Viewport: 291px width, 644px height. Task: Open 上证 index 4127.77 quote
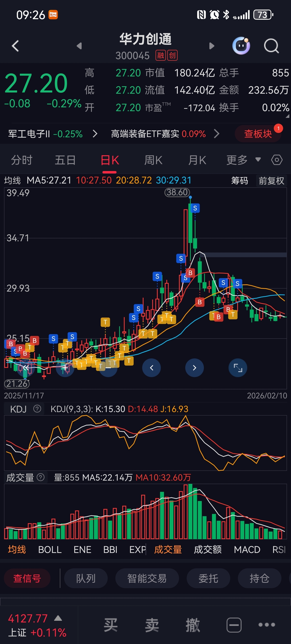tap(38, 625)
